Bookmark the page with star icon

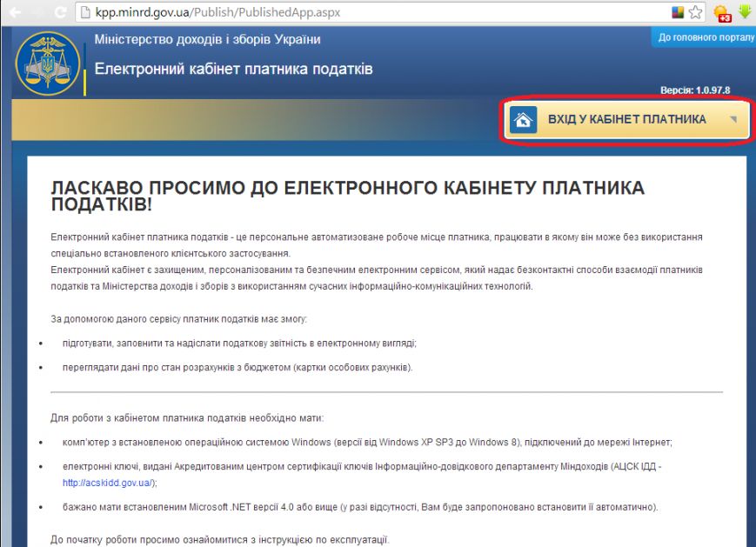[x=695, y=12]
